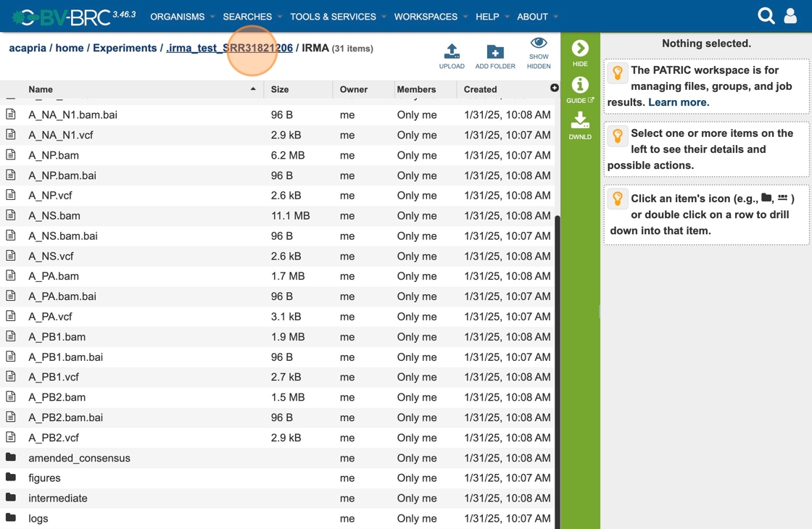Screen dimensions: 812x529
Task: Open the user account icon
Action: coord(790,16)
